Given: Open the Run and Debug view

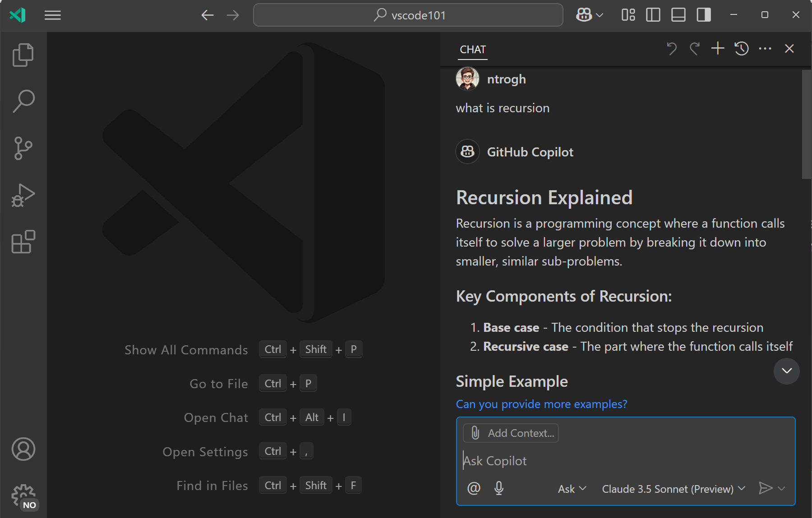Looking at the screenshot, I should tap(23, 195).
